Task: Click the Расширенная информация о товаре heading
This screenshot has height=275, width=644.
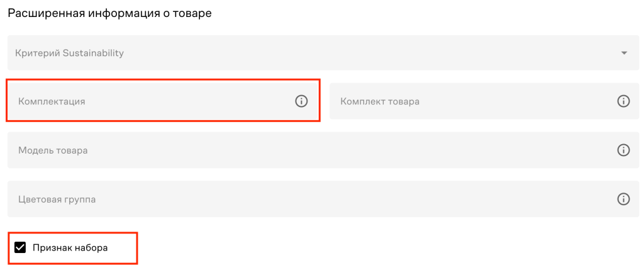Action: coord(109,13)
